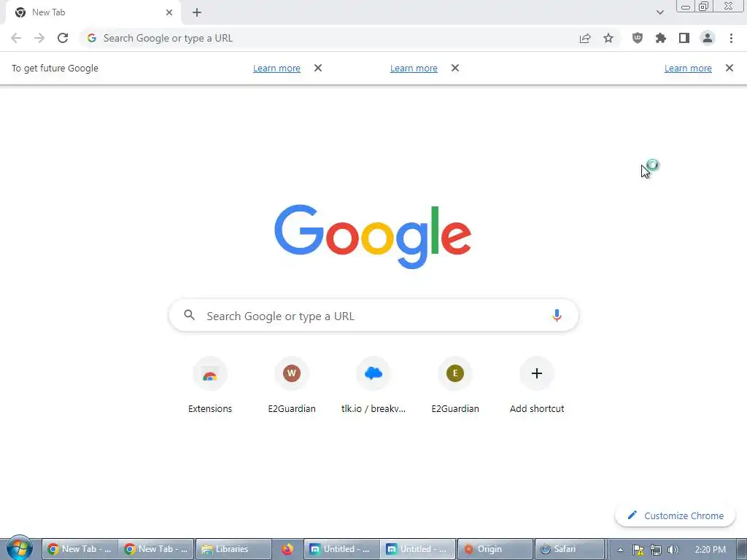Screen dimensions: 747x560
Task: Switch to first New Tab taskbar item
Action: 80,549
